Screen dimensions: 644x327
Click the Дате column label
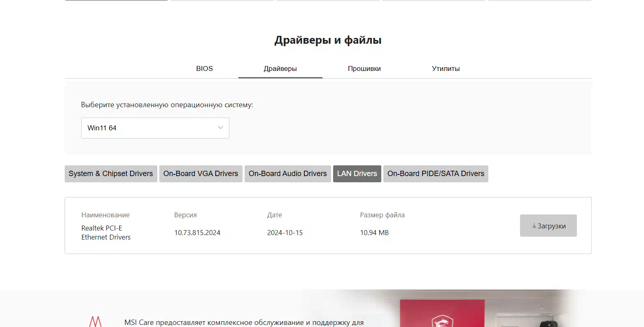[x=275, y=215]
